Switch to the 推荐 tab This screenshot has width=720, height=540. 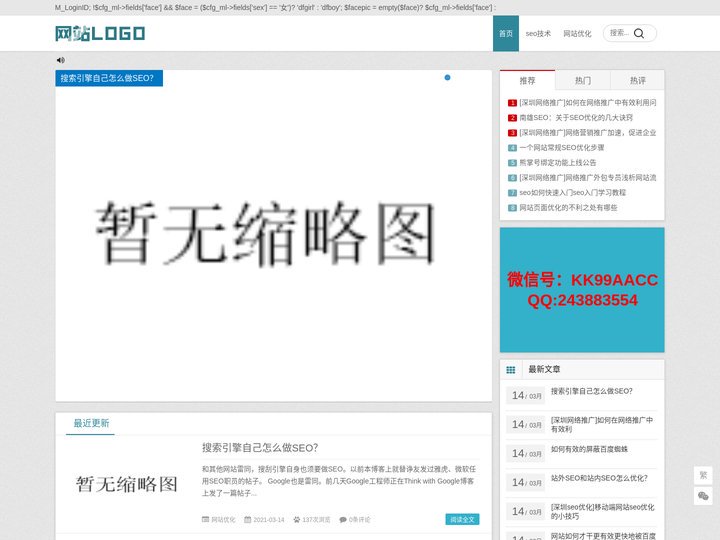pyautogui.click(x=527, y=80)
